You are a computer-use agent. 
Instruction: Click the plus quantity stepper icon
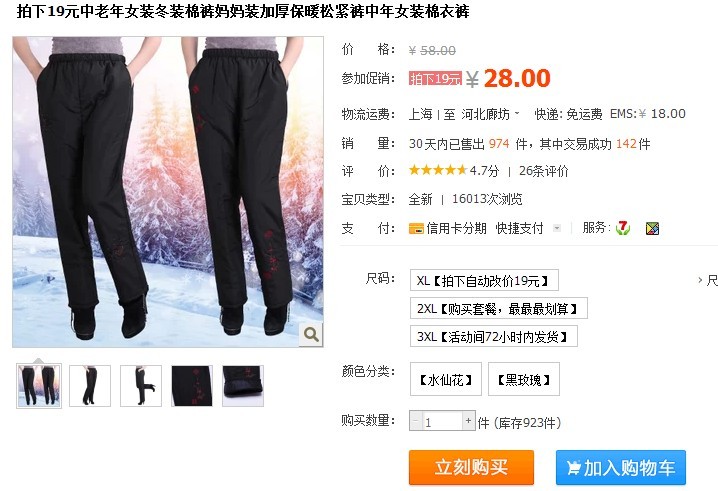[x=468, y=420]
